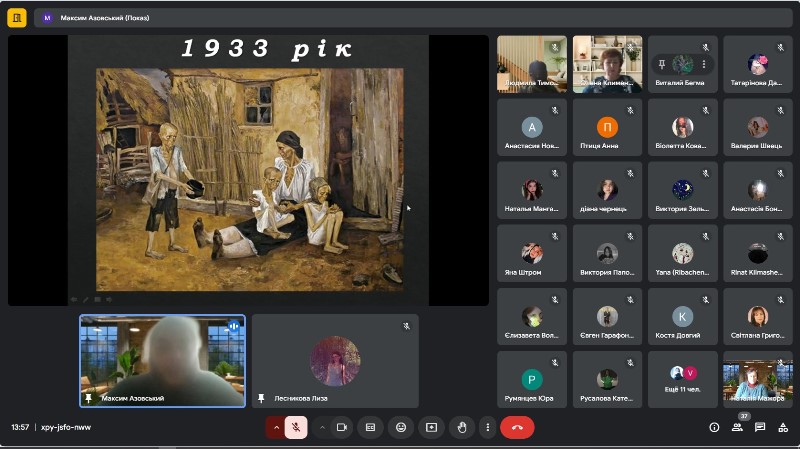
Task: Open the participants list icon
Action: click(x=737, y=428)
